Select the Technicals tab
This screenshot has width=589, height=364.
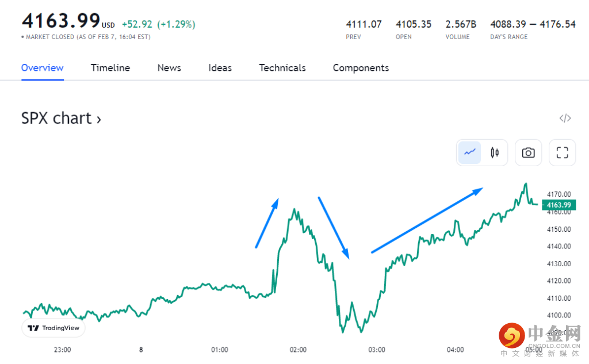point(282,68)
